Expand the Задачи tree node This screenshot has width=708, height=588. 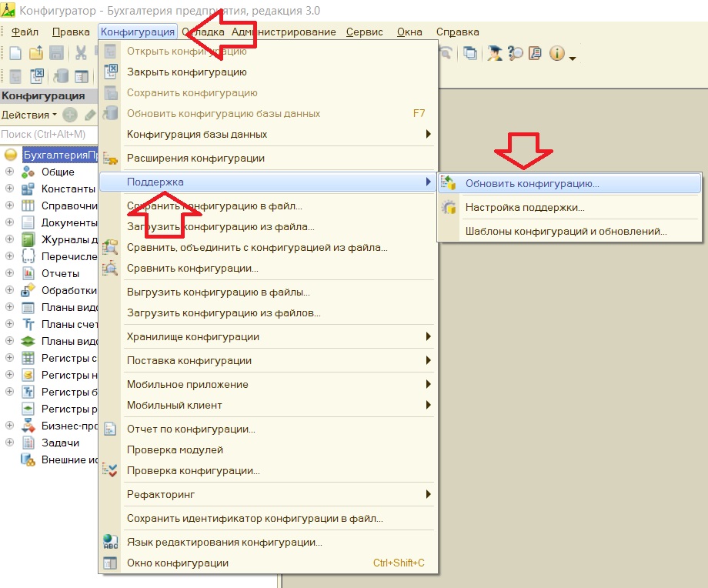pos(9,442)
